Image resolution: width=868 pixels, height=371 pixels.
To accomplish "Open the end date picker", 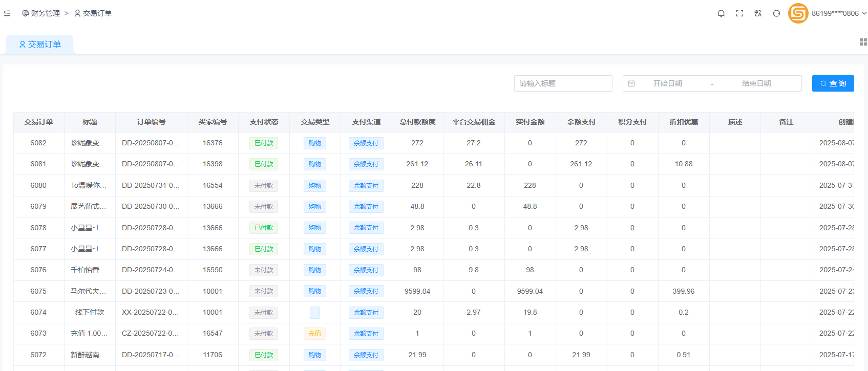I will click(756, 83).
